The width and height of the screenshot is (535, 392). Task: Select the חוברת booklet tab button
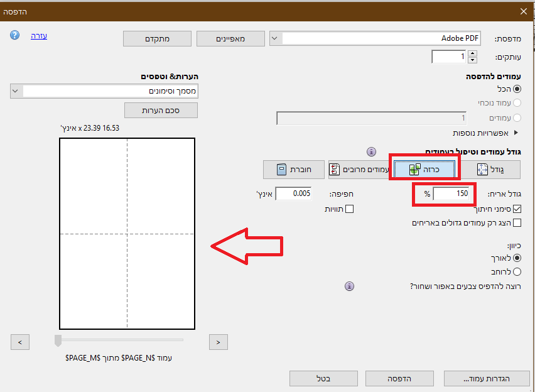click(x=294, y=170)
